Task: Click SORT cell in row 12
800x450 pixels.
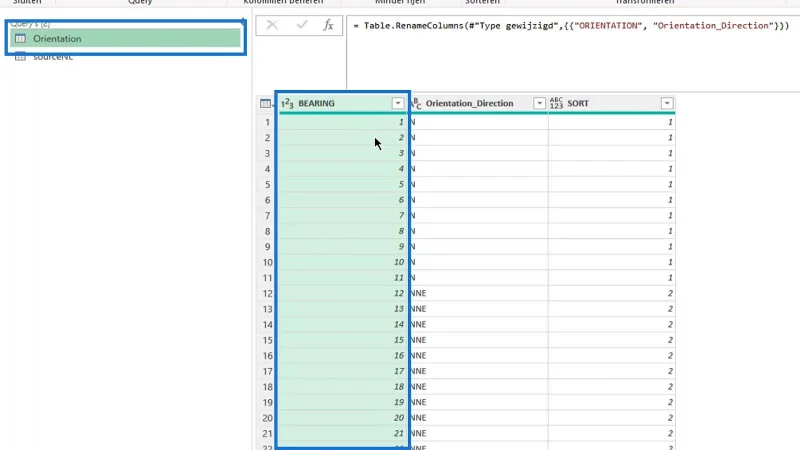Action: (x=612, y=293)
